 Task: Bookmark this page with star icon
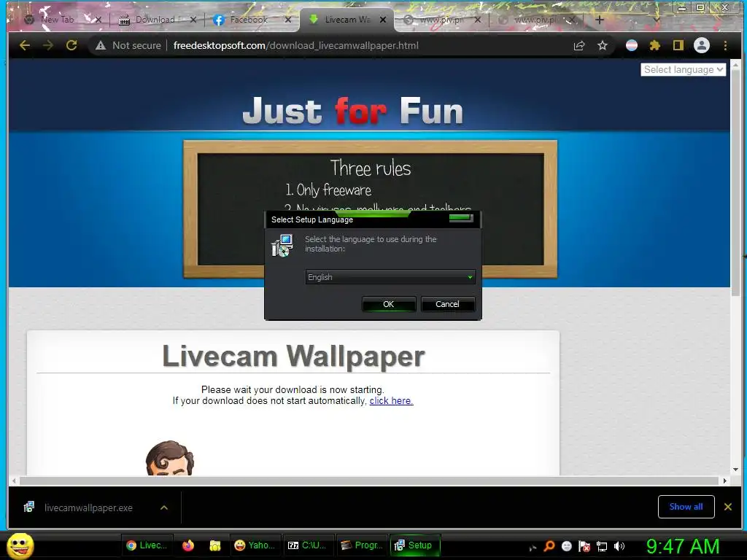pyautogui.click(x=602, y=45)
